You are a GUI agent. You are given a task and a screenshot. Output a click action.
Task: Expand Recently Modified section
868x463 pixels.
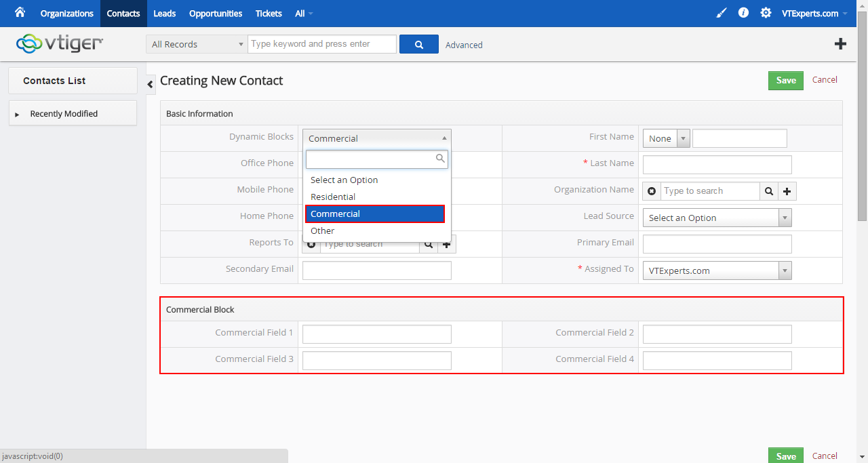click(x=73, y=113)
